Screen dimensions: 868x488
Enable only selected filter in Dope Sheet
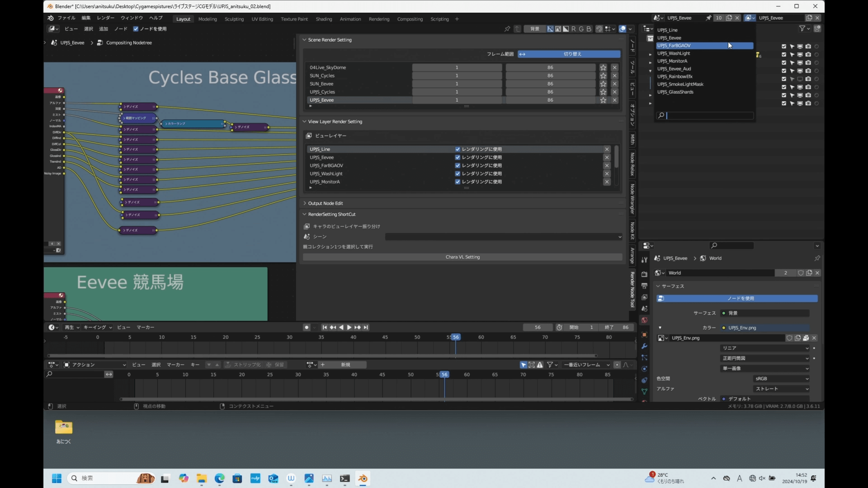[x=523, y=365]
